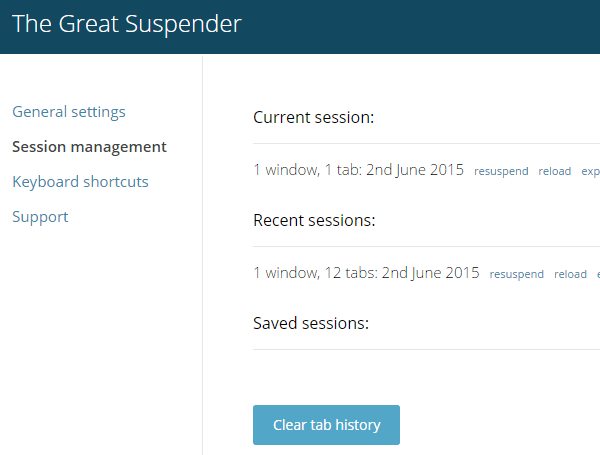Viewport: 600px width, 455px height.
Task: Expand the '1 window, 12 tabs' session entry
Action: click(366, 272)
